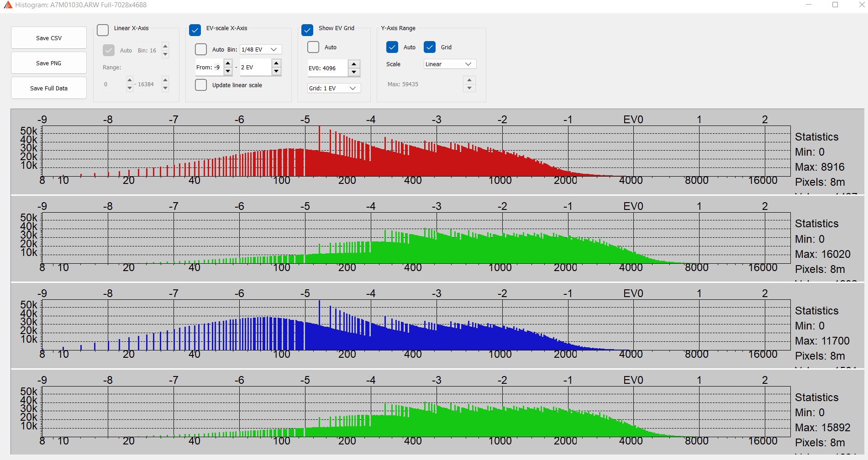The width and height of the screenshot is (868, 460).
Task: Uncheck the EV-scale X-Axis checkbox
Action: pos(195,30)
